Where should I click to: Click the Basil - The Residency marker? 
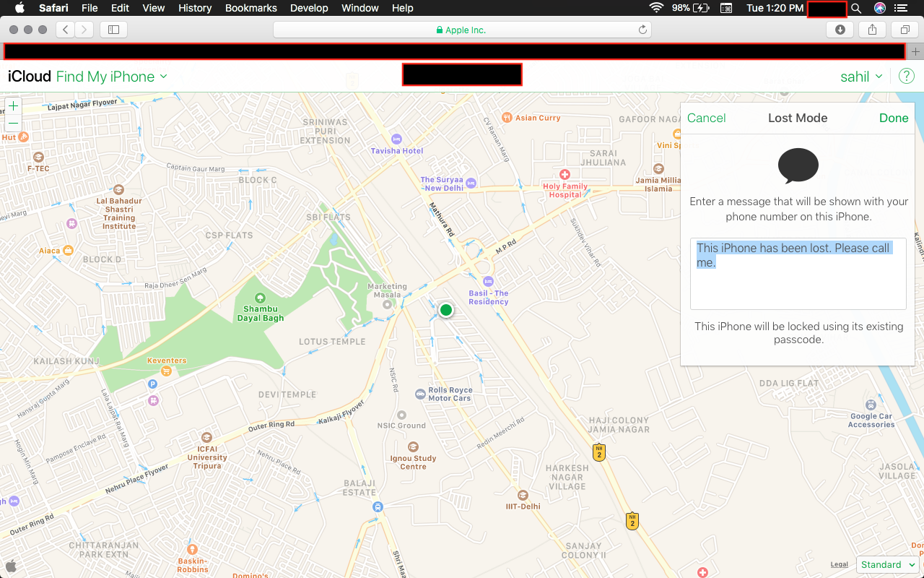coord(488,282)
